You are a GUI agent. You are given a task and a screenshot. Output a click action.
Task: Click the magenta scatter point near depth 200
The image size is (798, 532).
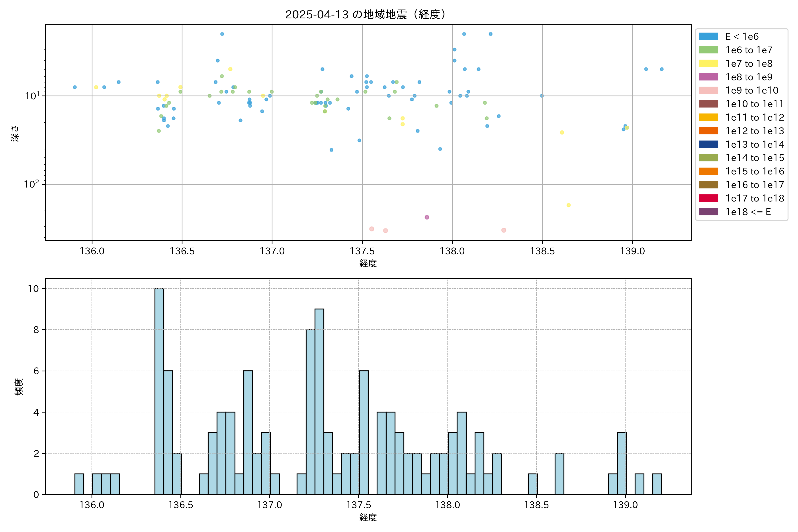427,217
